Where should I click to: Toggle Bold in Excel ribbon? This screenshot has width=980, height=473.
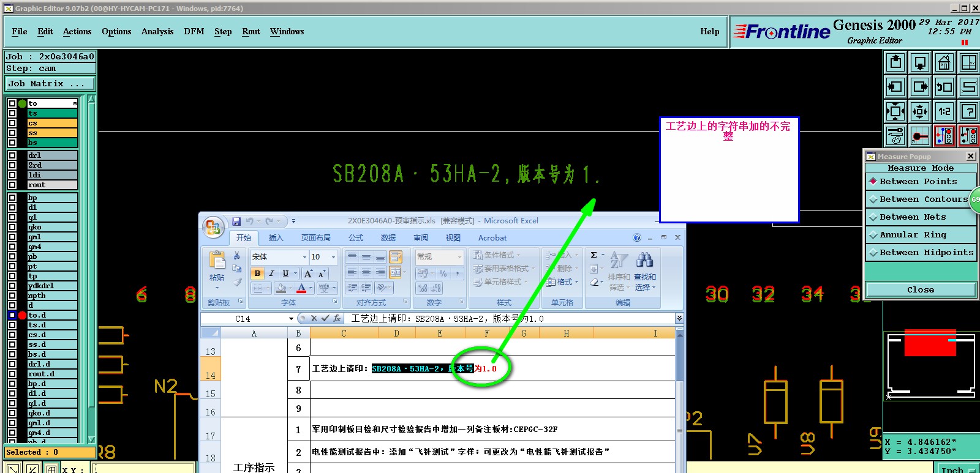(257, 274)
